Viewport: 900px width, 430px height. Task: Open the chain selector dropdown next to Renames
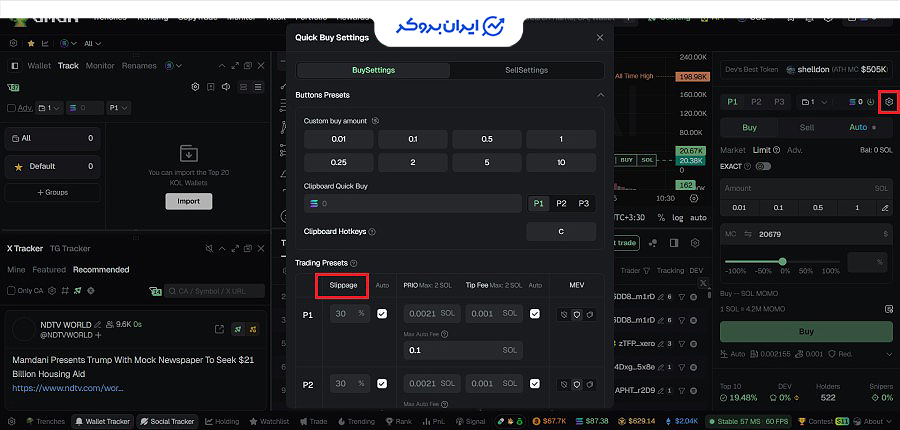(173, 66)
